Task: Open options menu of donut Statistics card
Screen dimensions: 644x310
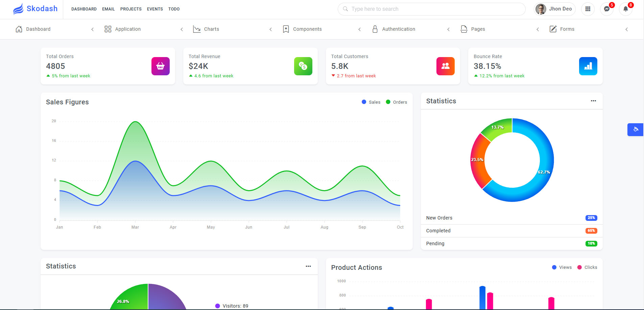Action: (x=593, y=101)
